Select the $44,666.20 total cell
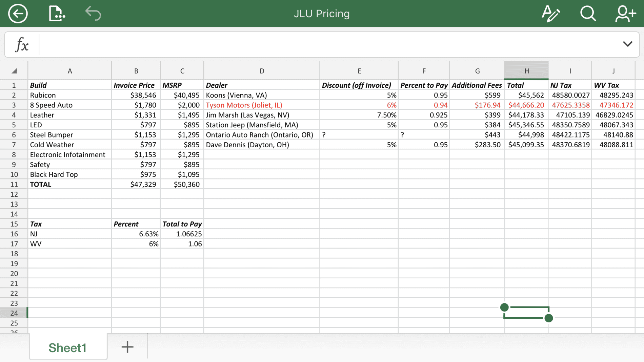The width and height of the screenshot is (644, 362). coord(526,105)
